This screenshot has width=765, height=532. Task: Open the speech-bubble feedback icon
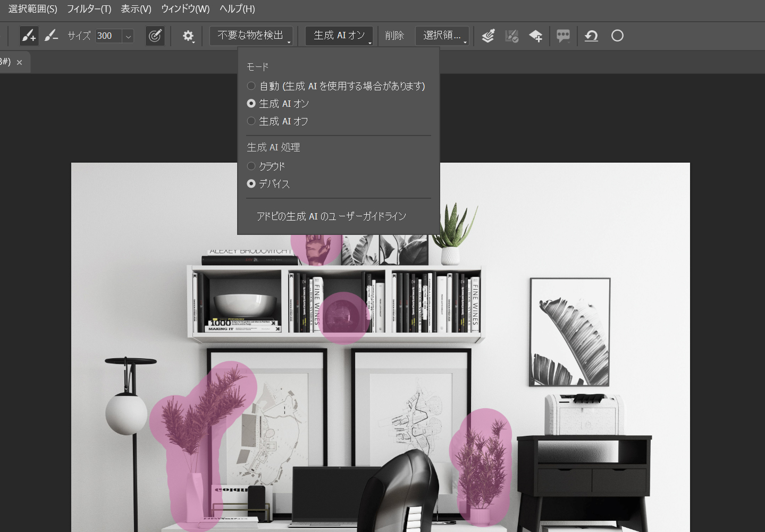(x=563, y=36)
